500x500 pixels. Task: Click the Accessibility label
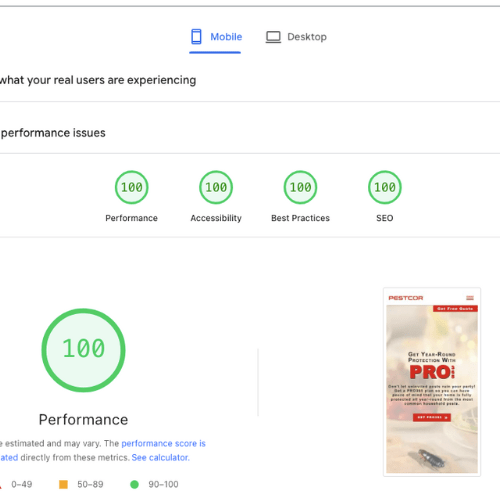tap(216, 218)
